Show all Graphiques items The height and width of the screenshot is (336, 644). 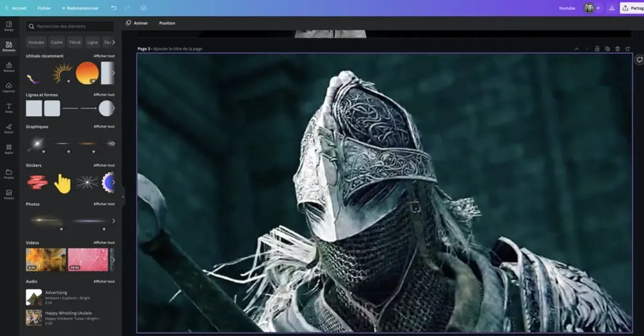pos(104,126)
